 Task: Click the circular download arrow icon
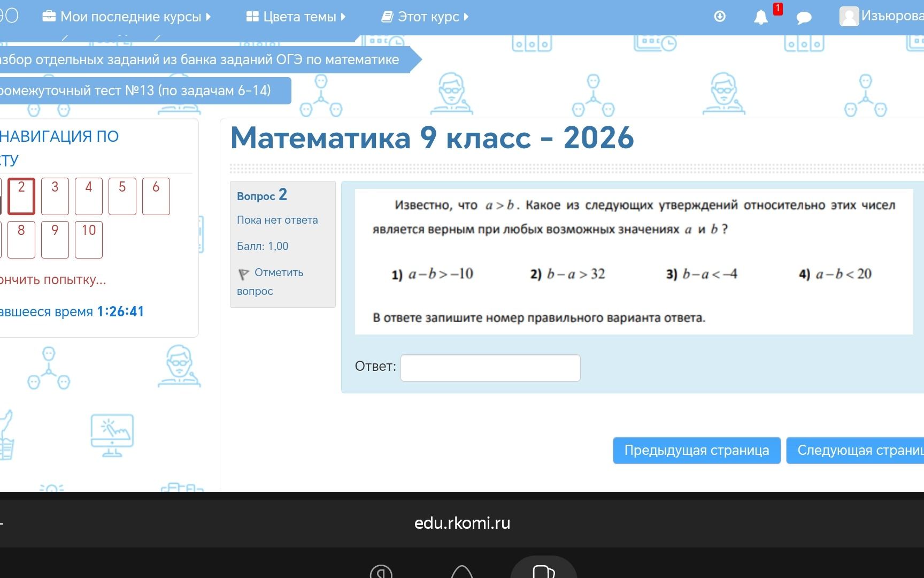(720, 17)
